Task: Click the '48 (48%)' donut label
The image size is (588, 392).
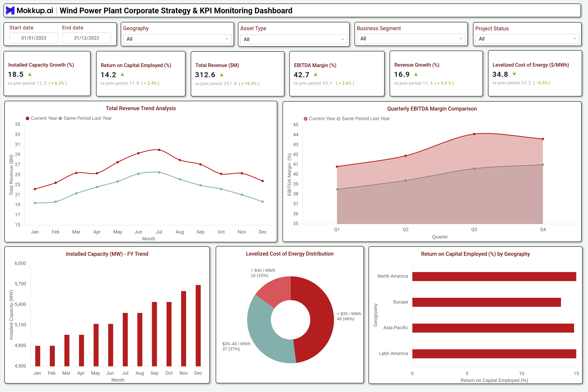Action: pyautogui.click(x=345, y=319)
